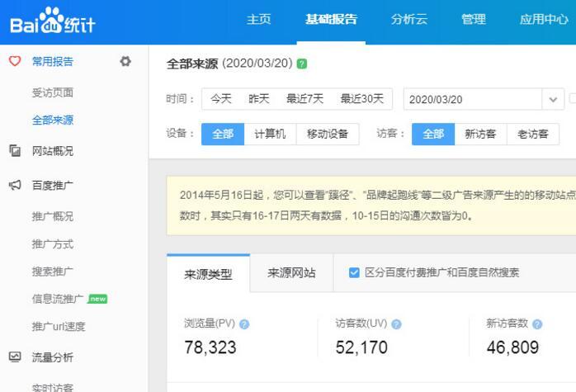The width and height of the screenshot is (576, 392).
Task: Click the green help icon beside 全部来源 title
Action: [302, 64]
